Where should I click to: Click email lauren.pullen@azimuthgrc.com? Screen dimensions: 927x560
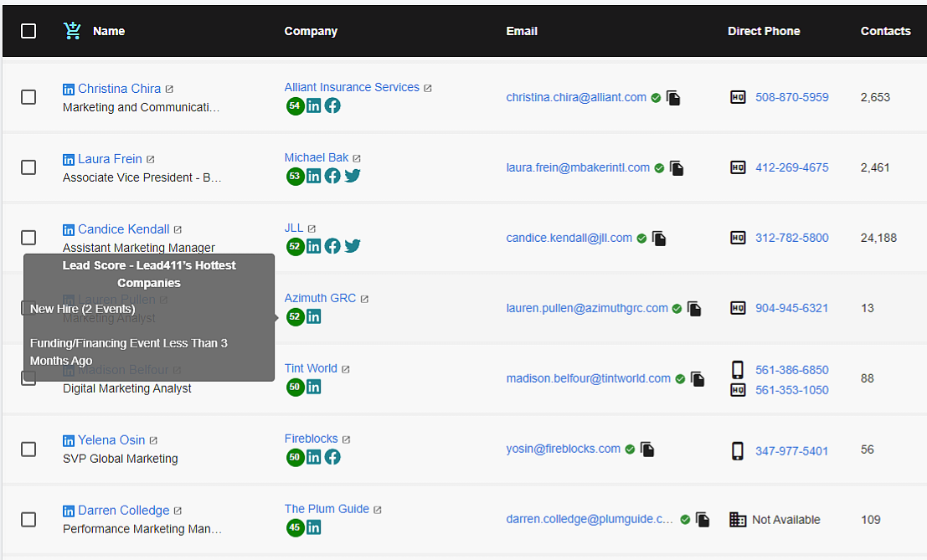[587, 308]
